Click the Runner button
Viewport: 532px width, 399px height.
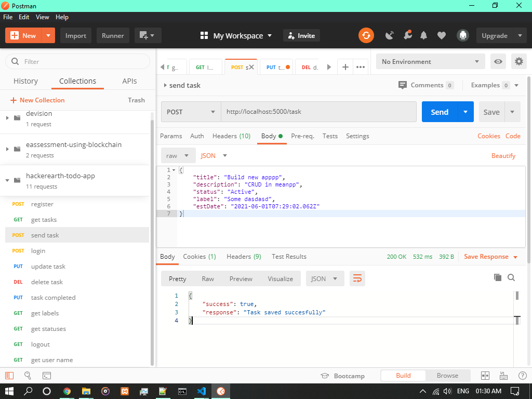pyautogui.click(x=113, y=36)
